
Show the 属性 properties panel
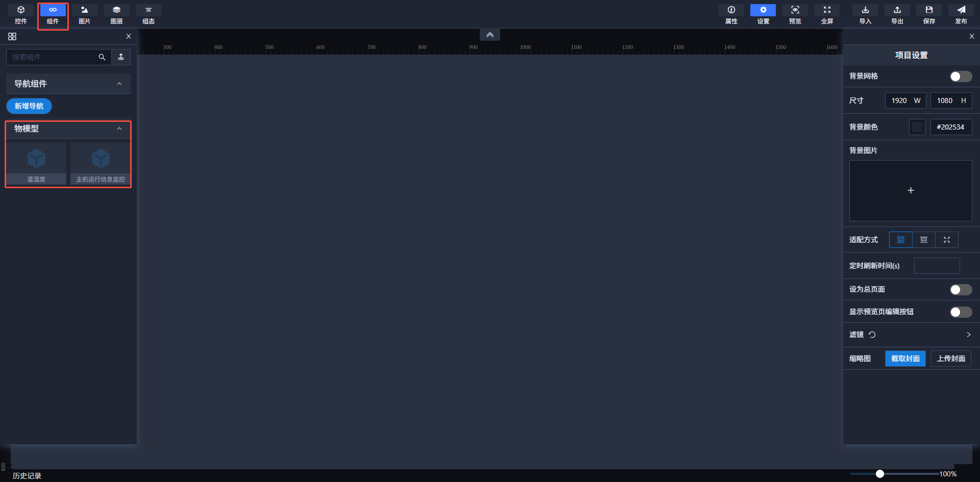click(x=731, y=15)
